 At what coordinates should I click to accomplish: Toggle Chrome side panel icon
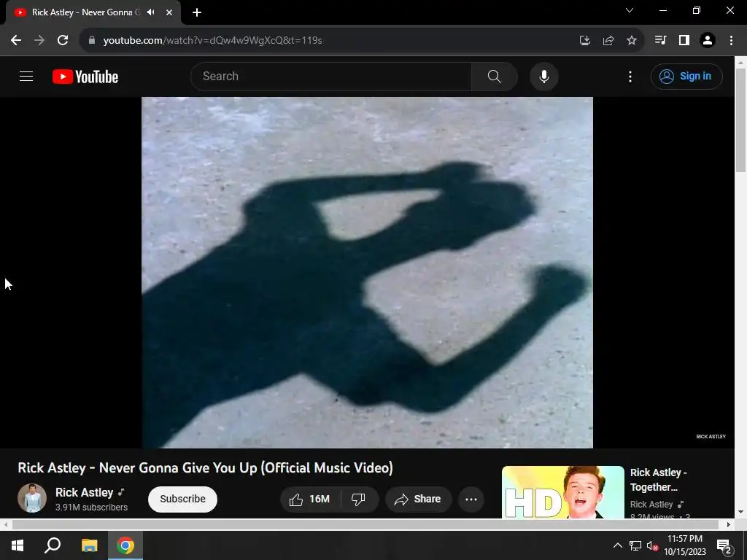coord(684,41)
